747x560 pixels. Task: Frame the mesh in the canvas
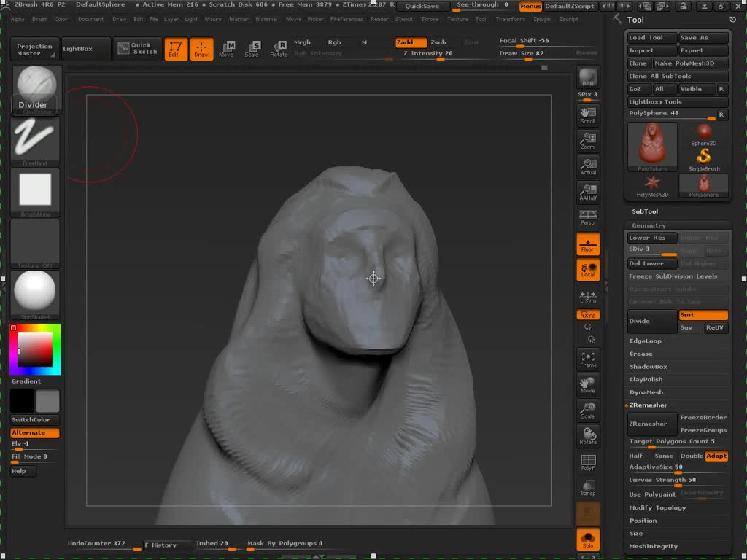coord(588,359)
